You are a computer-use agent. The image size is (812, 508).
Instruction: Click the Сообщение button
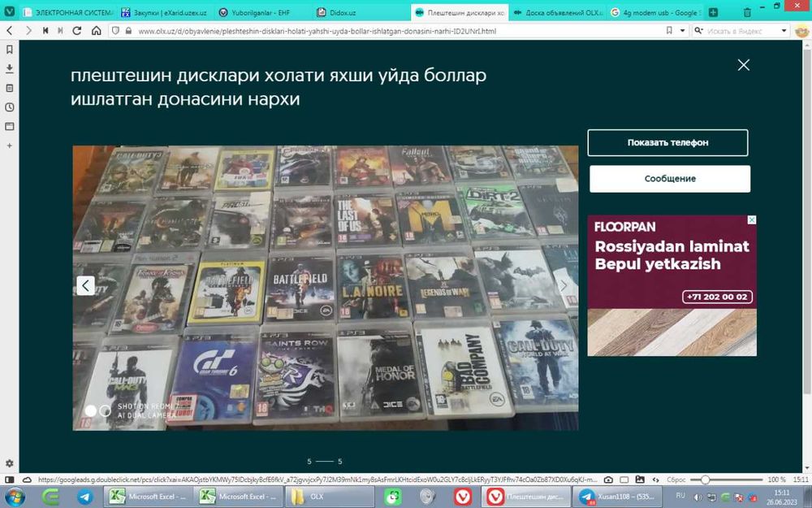(670, 179)
